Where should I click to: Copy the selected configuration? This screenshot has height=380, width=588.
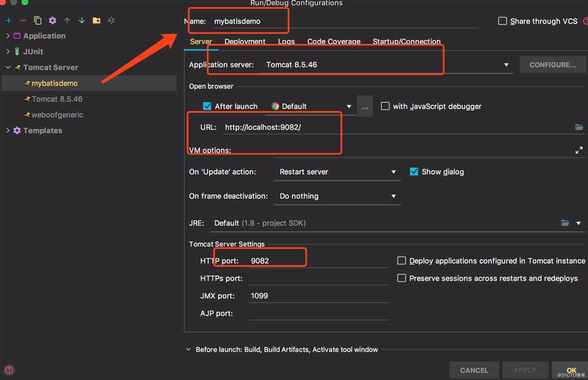click(x=38, y=21)
